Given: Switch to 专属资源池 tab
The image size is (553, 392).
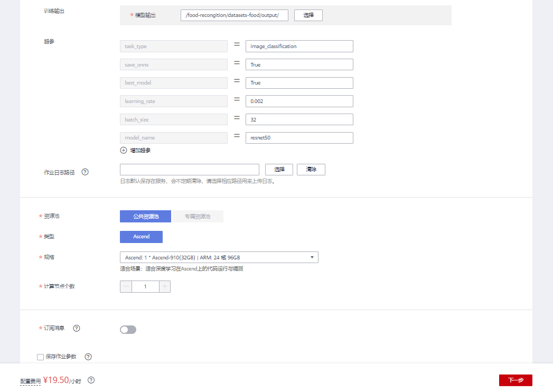Looking at the screenshot, I should point(198,217).
